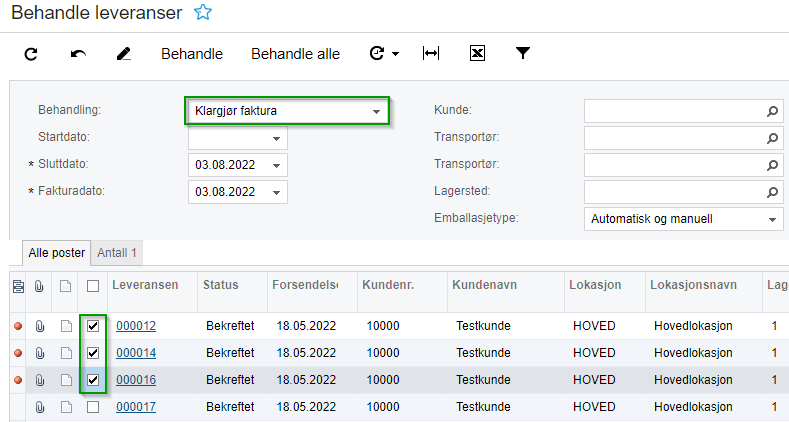Screen dimensions: 789x422
Task: Switch to the Antall 1 tab
Action: pyautogui.click(x=117, y=252)
